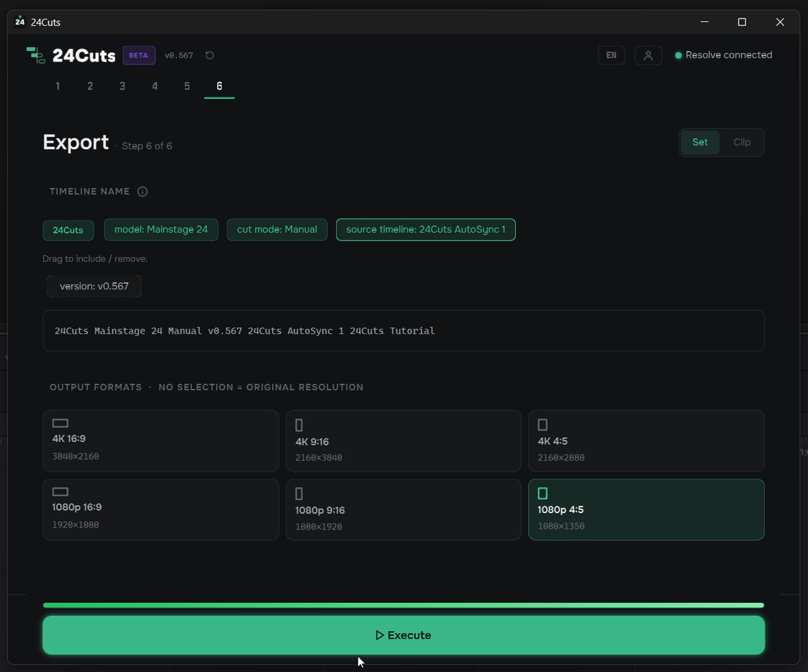The height and width of the screenshot is (672, 808).
Task: Select step 6 tab
Action: (219, 86)
